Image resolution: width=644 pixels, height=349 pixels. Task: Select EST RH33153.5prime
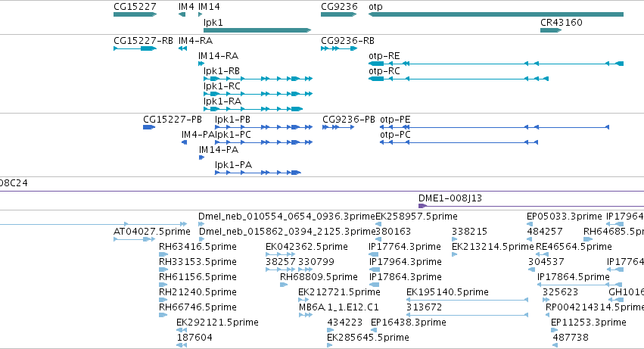coord(198,262)
